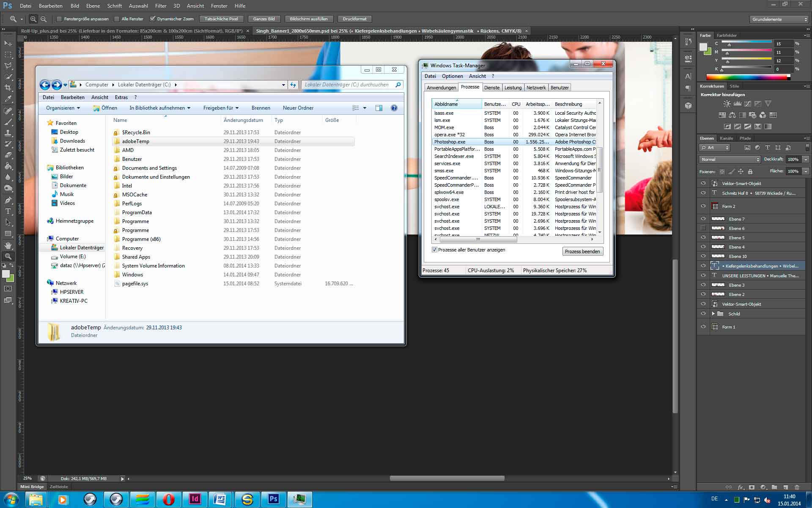The height and width of the screenshot is (508, 812).
Task: Open Grundelemente workspace dropdown
Action: tap(779, 19)
